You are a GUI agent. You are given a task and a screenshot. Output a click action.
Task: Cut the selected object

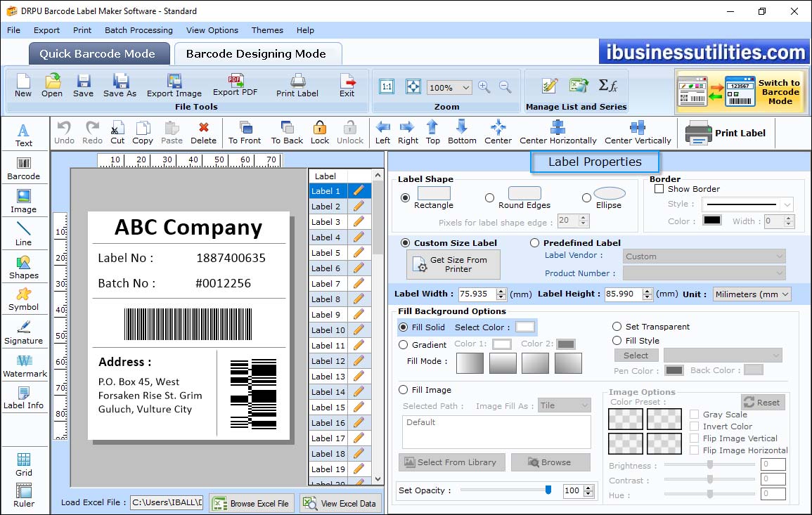(117, 133)
